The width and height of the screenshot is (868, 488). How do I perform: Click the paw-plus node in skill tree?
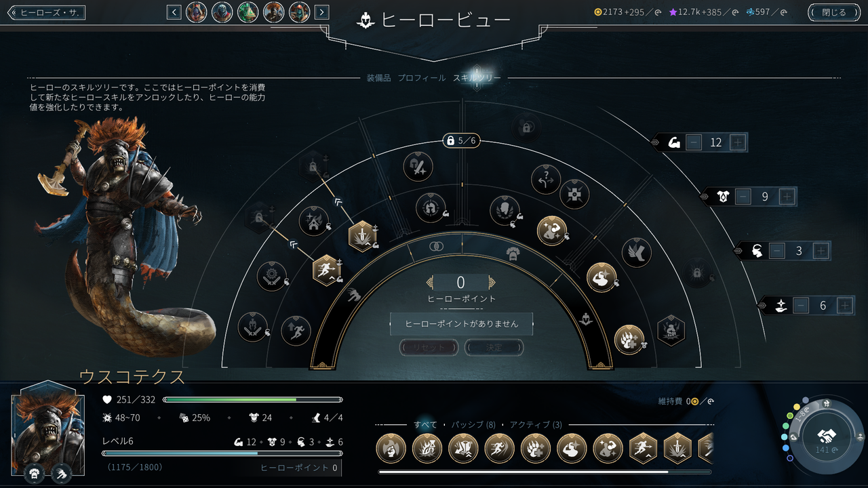(629, 340)
